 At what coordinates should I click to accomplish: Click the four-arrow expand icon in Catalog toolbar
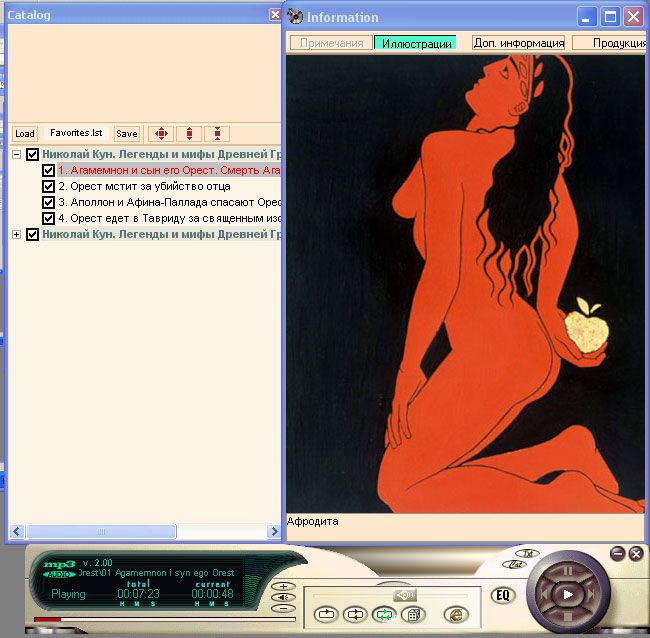tap(161, 133)
